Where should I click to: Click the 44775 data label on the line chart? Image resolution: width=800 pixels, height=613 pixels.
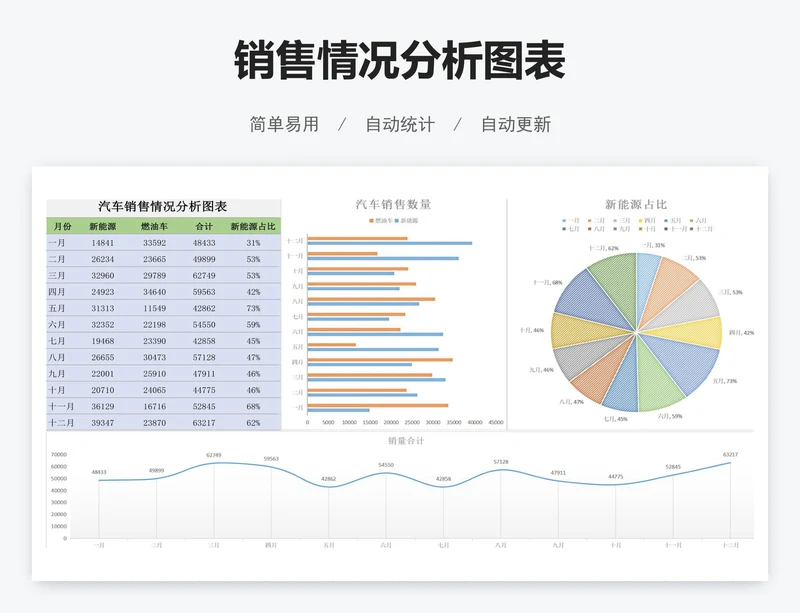pos(615,477)
